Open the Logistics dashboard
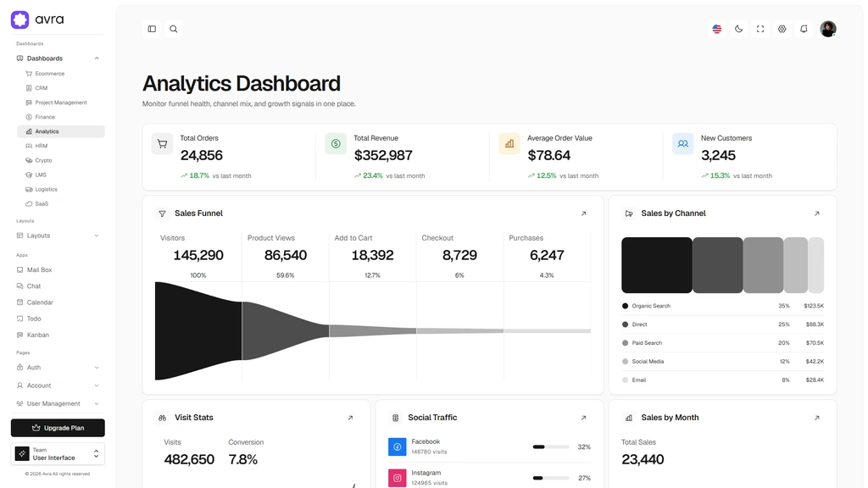 click(61, 189)
